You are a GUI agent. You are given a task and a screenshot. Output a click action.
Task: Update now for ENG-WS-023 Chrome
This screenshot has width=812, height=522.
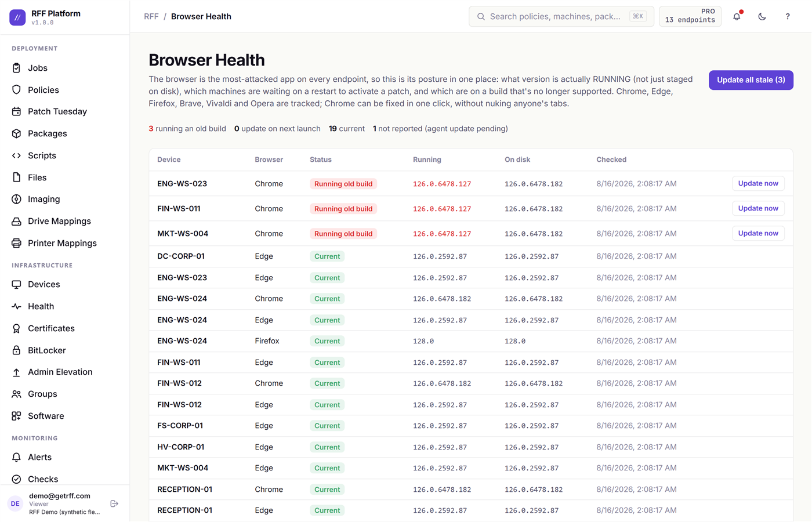coord(758,183)
